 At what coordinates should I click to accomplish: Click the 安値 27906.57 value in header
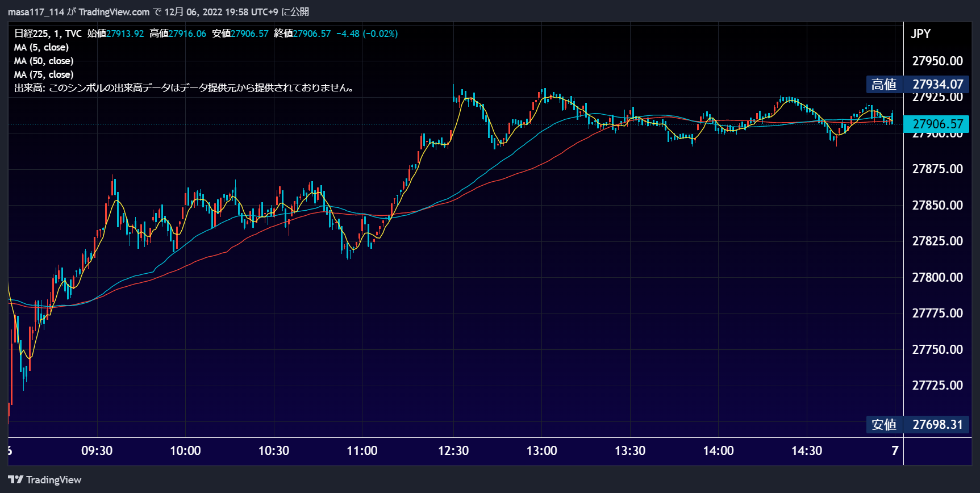click(x=240, y=34)
